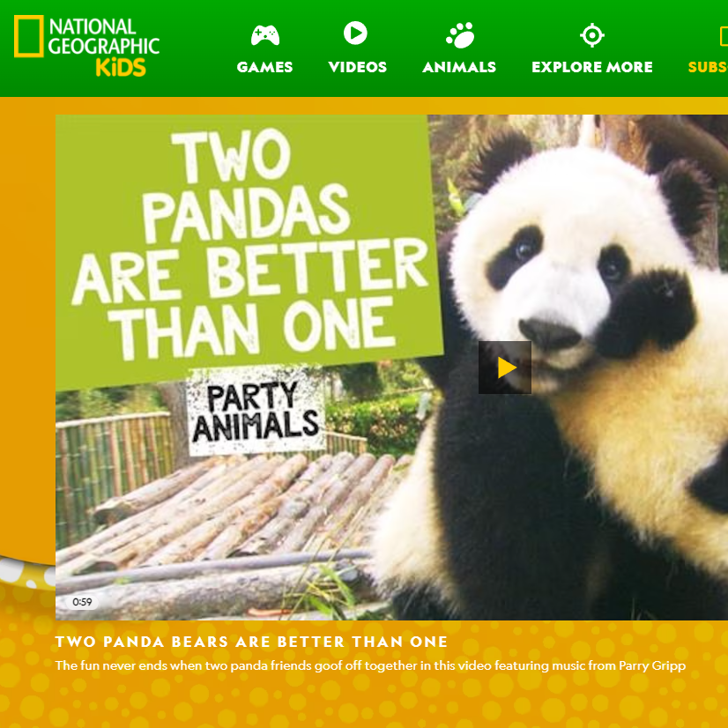Open the Explore More menu label
Screen dimensions: 728x728
pyautogui.click(x=592, y=67)
